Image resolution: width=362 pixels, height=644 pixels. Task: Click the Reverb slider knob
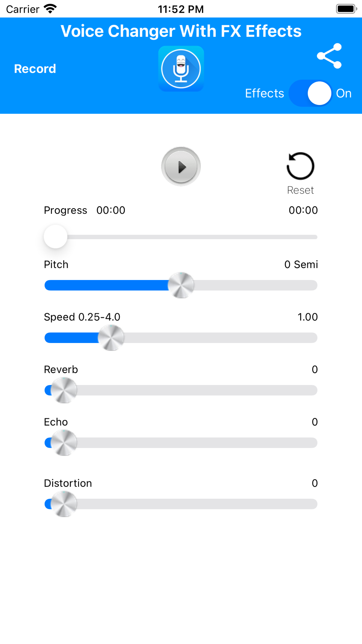pos(64,390)
